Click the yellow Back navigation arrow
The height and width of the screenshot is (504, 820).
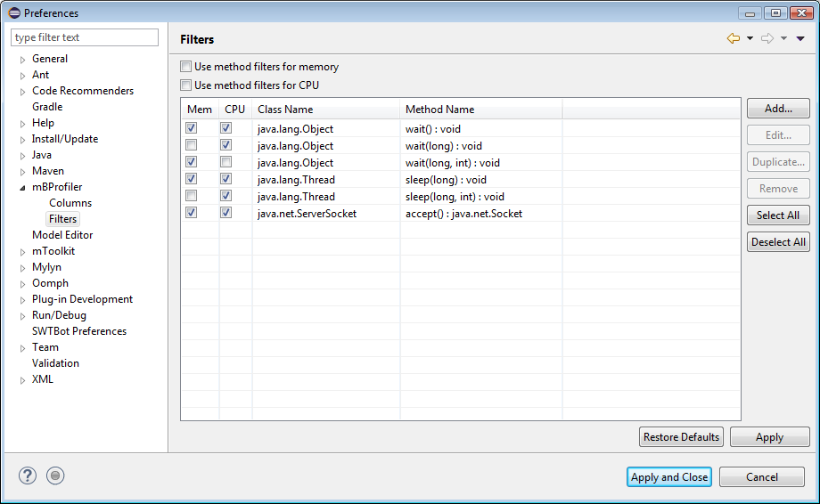click(734, 38)
